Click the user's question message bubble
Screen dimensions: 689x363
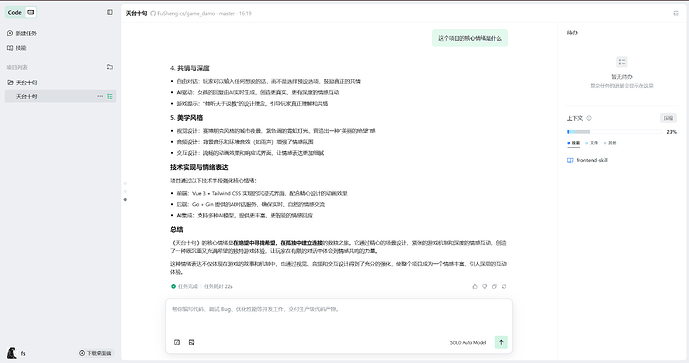470,38
